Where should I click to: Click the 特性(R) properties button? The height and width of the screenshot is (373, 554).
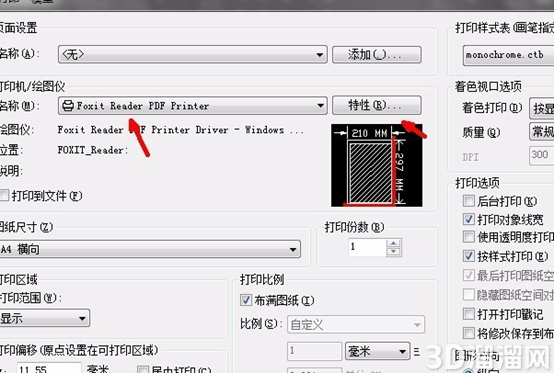tap(377, 105)
